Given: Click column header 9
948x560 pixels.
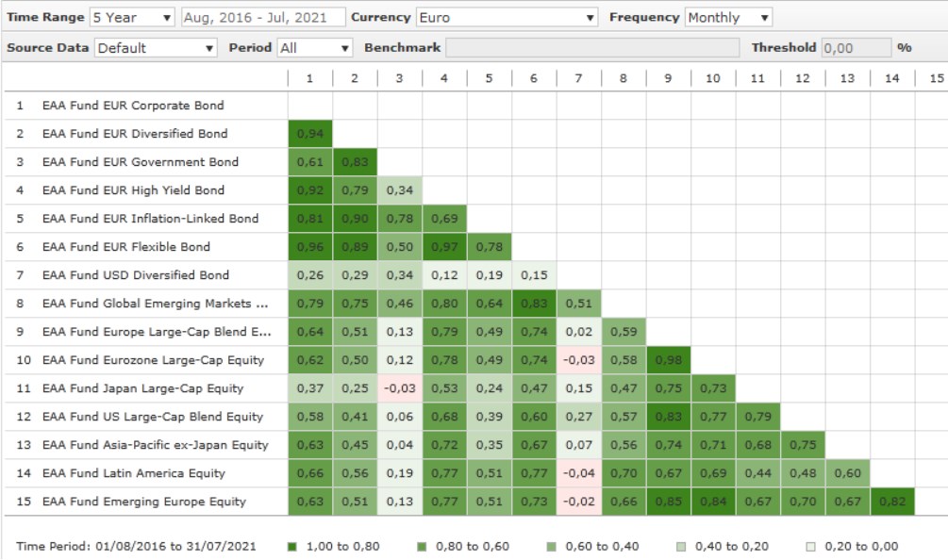Looking at the screenshot, I should [668, 78].
